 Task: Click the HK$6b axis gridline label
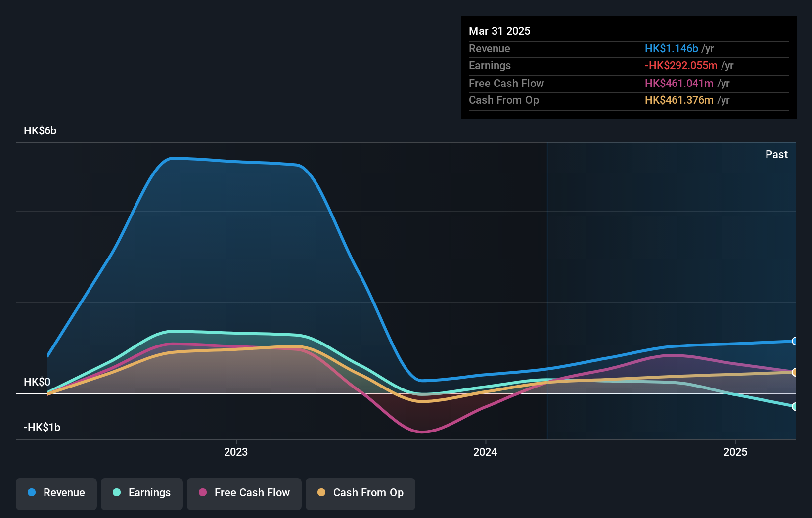(40, 131)
